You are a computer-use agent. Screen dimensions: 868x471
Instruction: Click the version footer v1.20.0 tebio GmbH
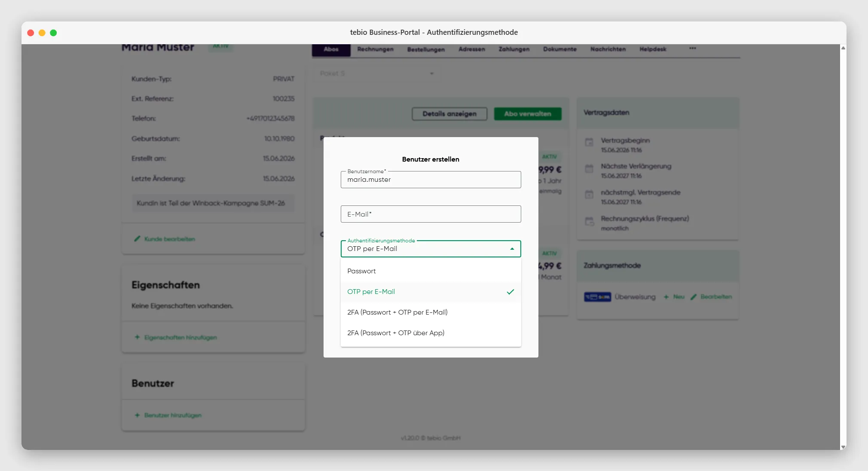click(x=431, y=438)
